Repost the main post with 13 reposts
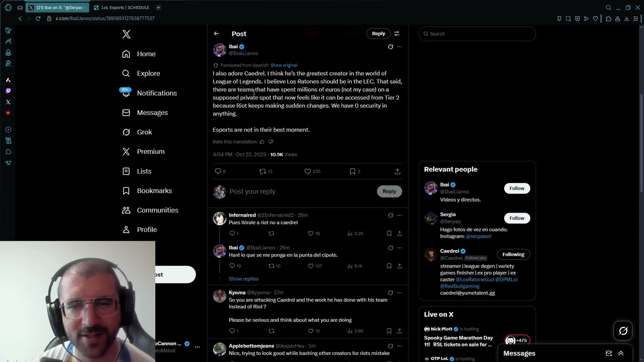The height and width of the screenshot is (362, 644). (x=262, y=171)
